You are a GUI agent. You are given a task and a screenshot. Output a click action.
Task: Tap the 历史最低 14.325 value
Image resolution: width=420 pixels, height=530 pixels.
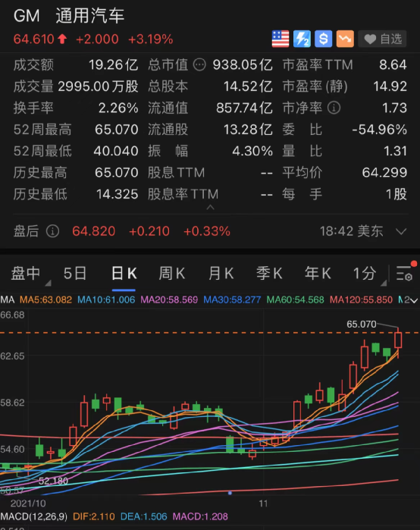[117, 194]
